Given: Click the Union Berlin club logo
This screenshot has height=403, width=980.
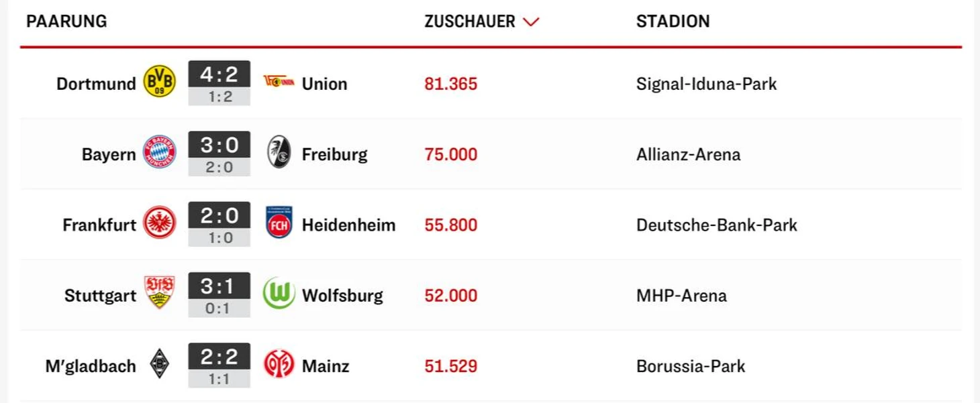Looking at the screenshot, I should point(279,82).
